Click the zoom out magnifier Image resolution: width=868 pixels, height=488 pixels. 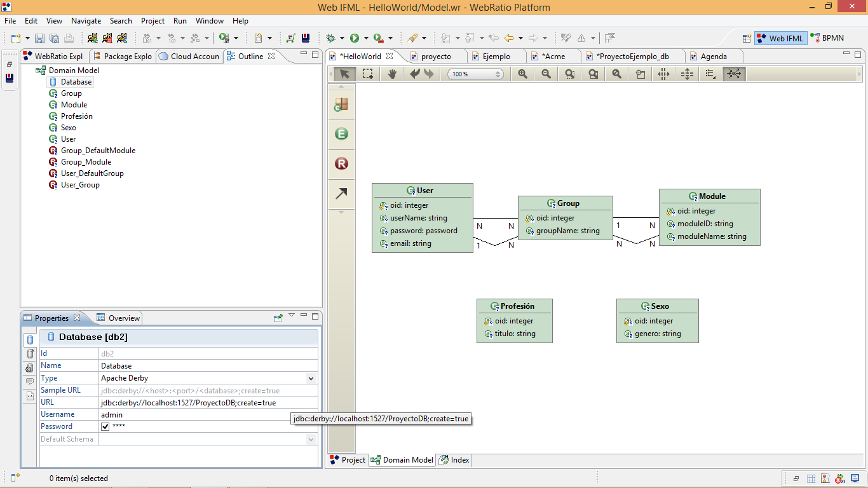coord(546,74)
